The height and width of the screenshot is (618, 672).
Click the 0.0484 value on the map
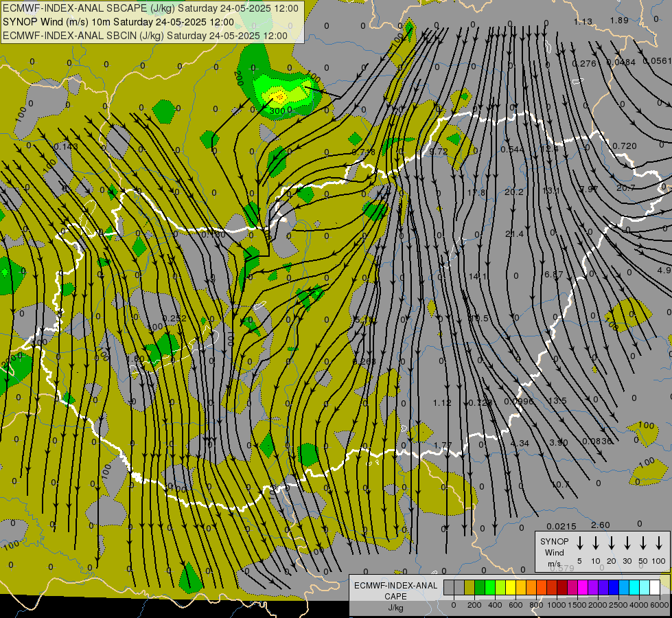[x=621, y=62]
